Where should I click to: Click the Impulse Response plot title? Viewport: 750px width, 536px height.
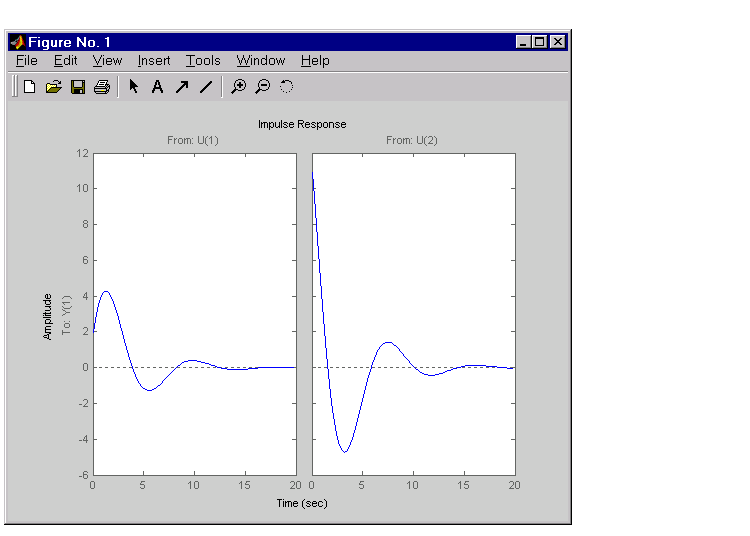tap(302, 125)
